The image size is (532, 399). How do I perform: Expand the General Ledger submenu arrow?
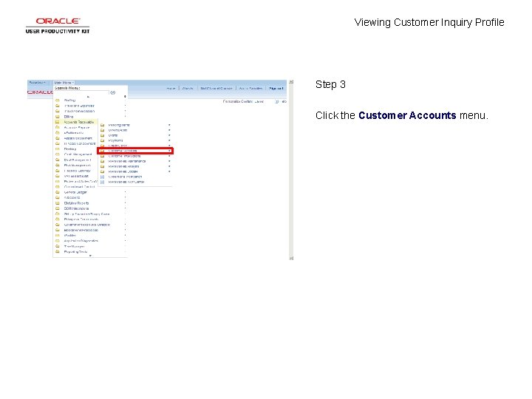125,192
